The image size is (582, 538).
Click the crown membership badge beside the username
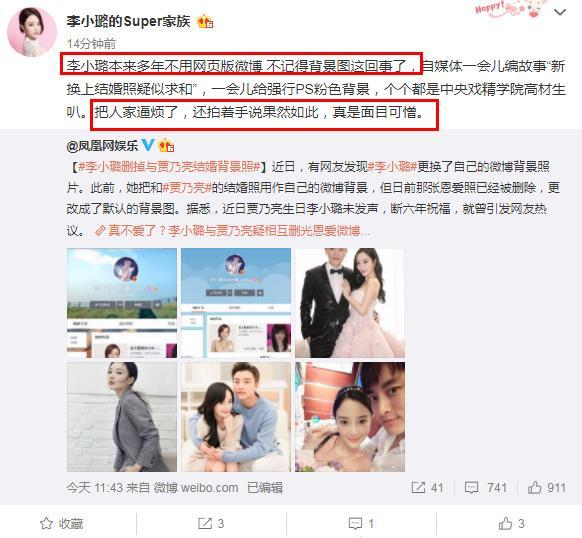click(x=205, y=22)
